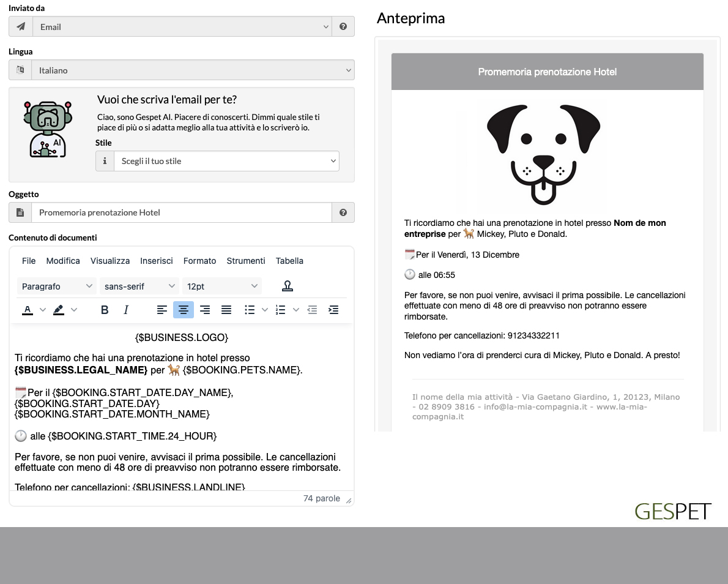Image resolution: width=728 pixels, height=584 pixels.
Task: Align text left
Action: [x=162, y=309]
